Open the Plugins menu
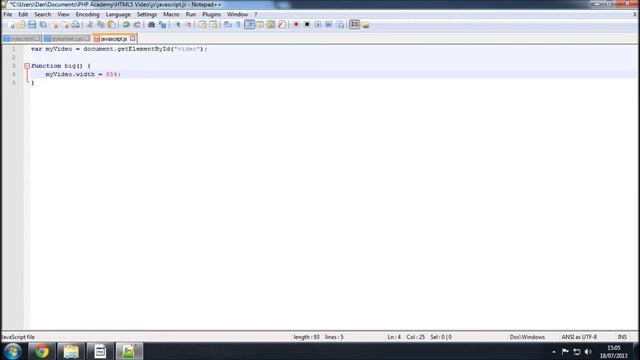640x360 pixels. 211,14
